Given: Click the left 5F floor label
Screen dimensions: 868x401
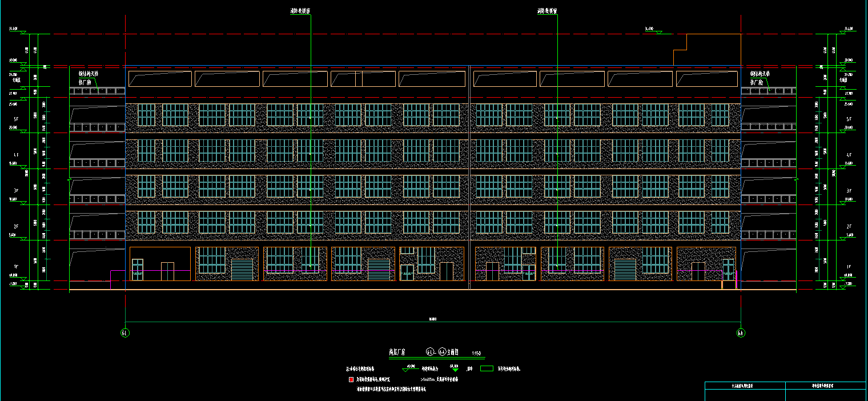Looking at the screenshot, I should (17, 119).
